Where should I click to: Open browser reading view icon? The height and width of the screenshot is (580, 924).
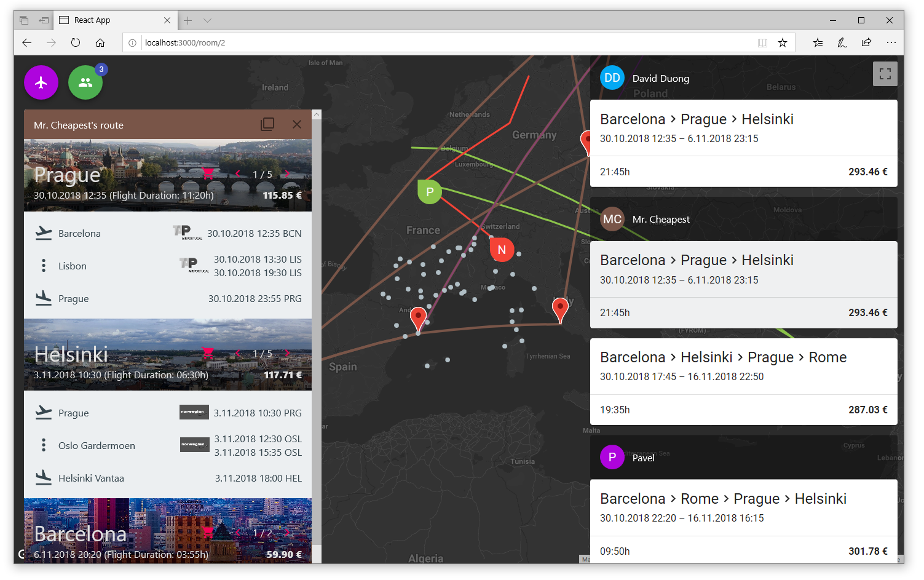[x=762, y=42]
